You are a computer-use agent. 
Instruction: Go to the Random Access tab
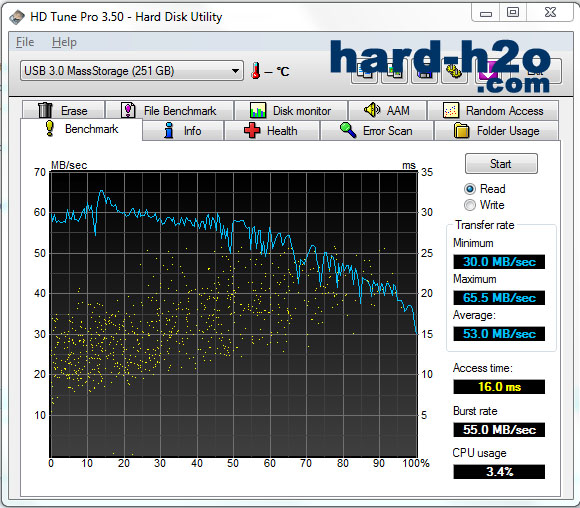coord(493,110)
